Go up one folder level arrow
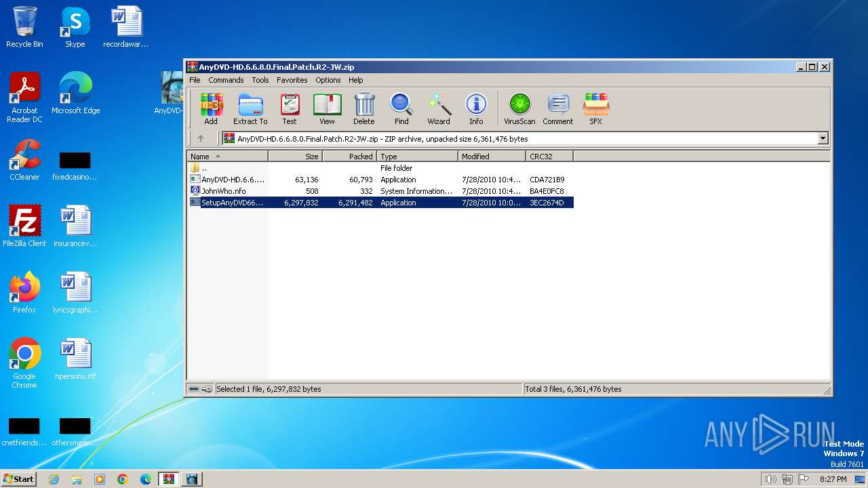Screen dimensions: 868x488 tap(201, 138)
